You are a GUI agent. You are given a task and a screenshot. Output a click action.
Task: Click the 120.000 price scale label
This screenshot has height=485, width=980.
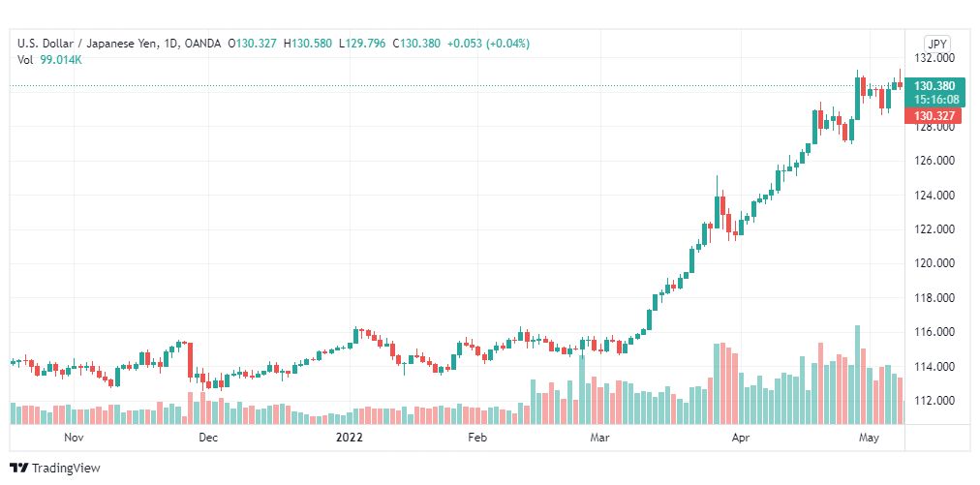click(x=936, y=263)
